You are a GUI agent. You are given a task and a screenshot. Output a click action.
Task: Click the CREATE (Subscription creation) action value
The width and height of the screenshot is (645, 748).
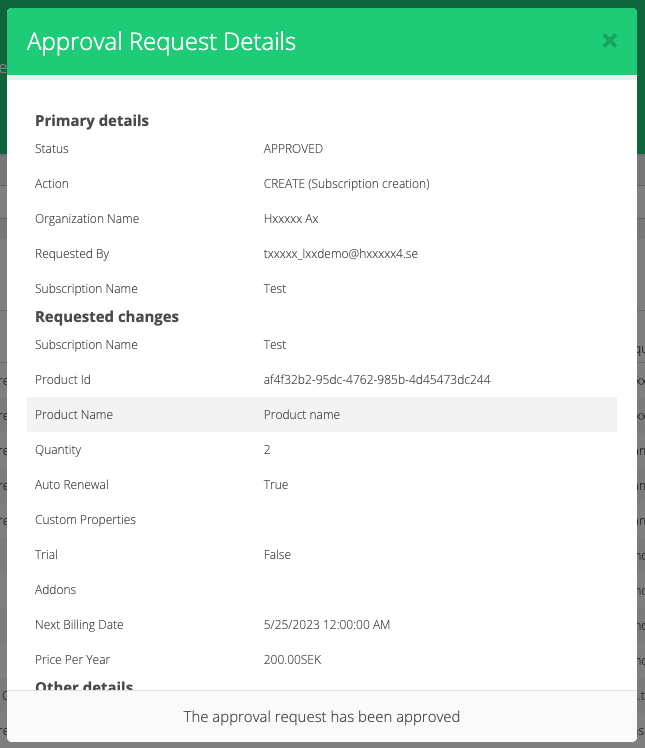pyautogui.click(x=346, y=184)
